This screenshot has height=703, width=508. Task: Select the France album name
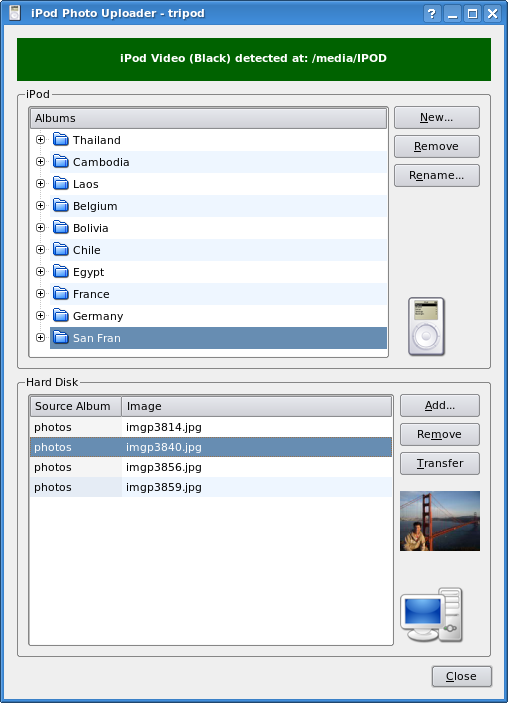(91, 294)
